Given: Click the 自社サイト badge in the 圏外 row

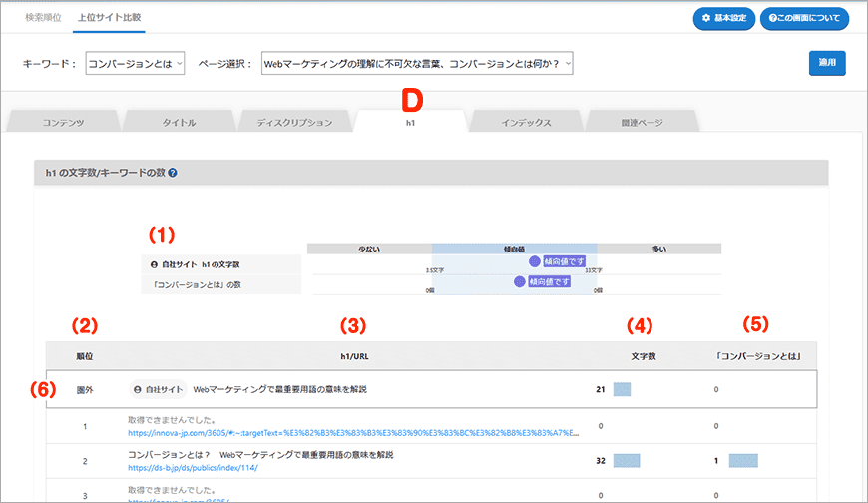Looking at the screenshot, I should [x=159, y=389].
